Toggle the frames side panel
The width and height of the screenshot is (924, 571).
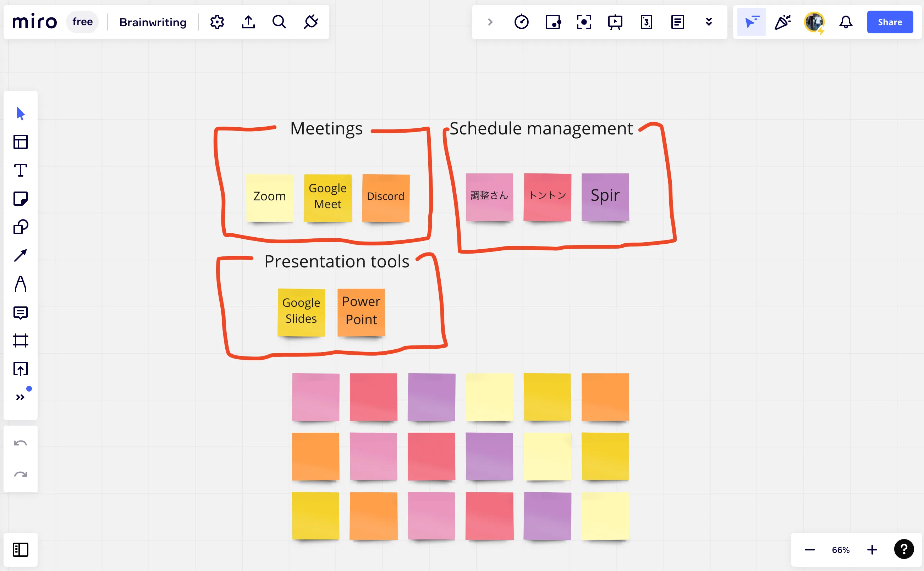click(x=20, y=549)
